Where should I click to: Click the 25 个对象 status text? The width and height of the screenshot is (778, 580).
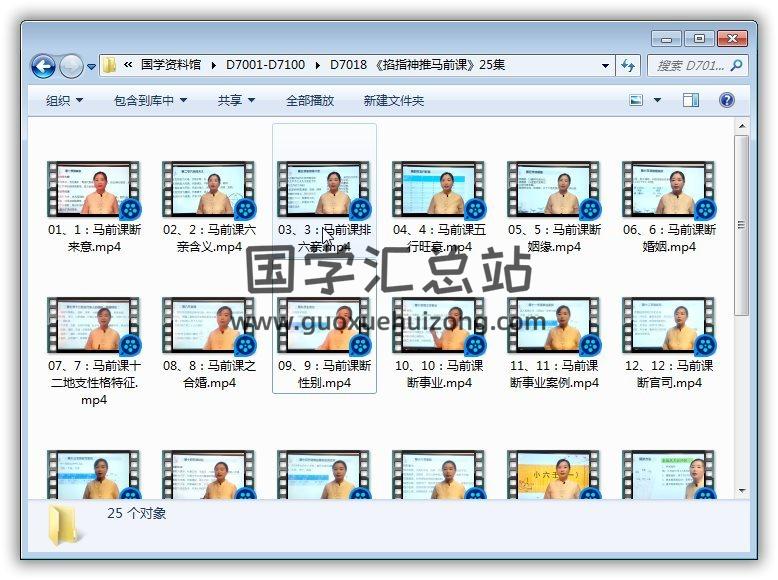click(136, 513)
